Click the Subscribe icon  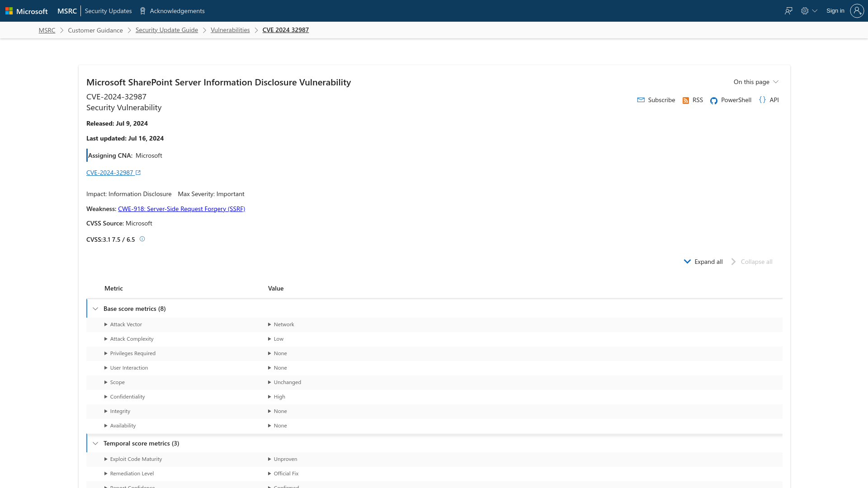pos(641,99)
